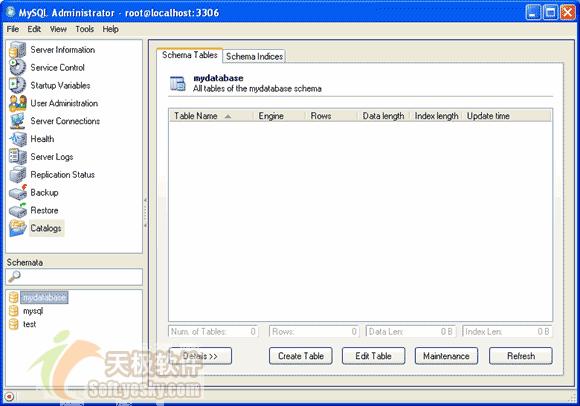Screen dimensions: 580x406
Task: Open the Server Logs icon
Action: click(17, 157)
